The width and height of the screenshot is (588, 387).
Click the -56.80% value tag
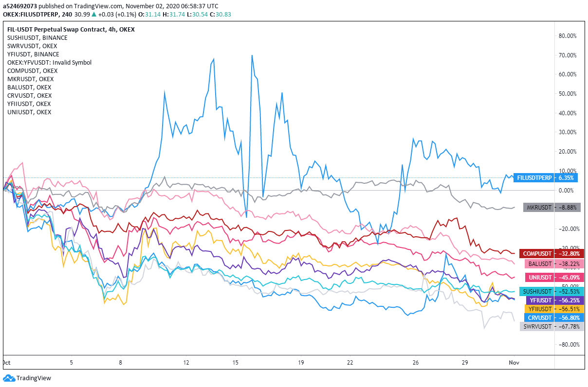pyautogui.click(x=569, y=317)
